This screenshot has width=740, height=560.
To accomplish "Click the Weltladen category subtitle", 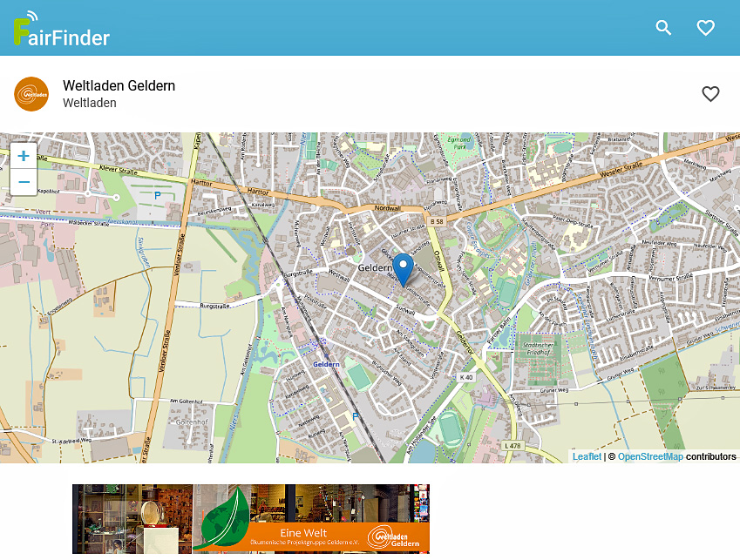I will (x=89, y=103).
